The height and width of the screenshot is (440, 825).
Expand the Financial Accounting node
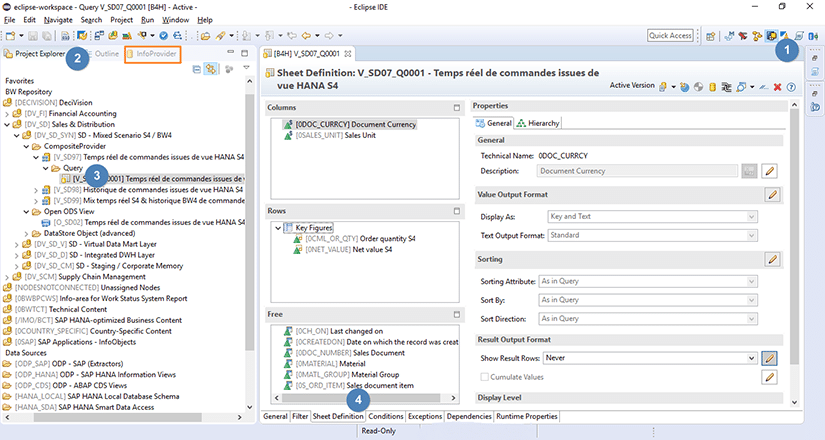[x=8, y=114]
